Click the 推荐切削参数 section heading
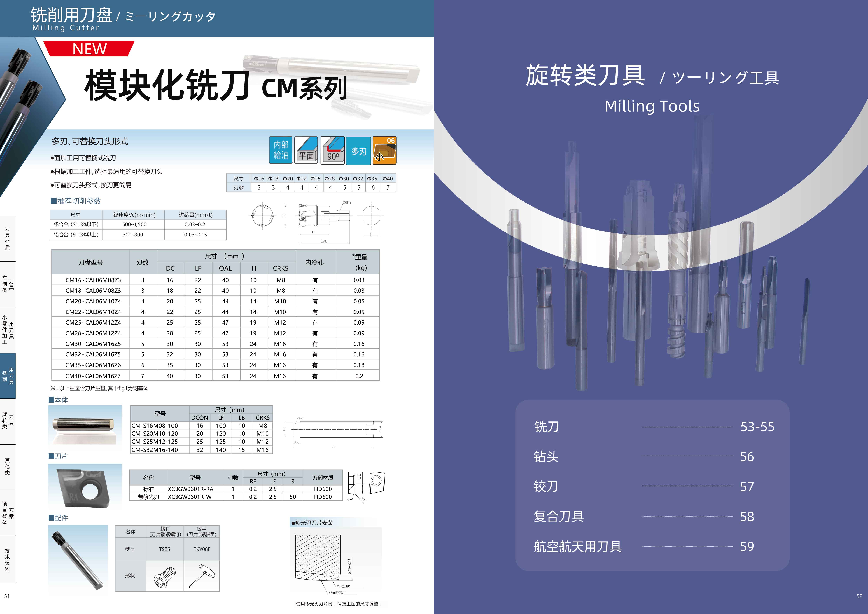The width and height of the screenshot is (868, 614). point(76,201)
